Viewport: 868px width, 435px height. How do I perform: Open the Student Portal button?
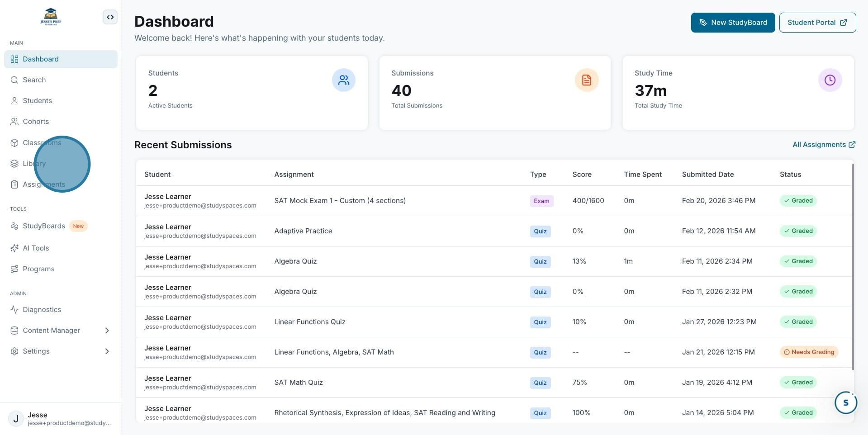(817, 23)
